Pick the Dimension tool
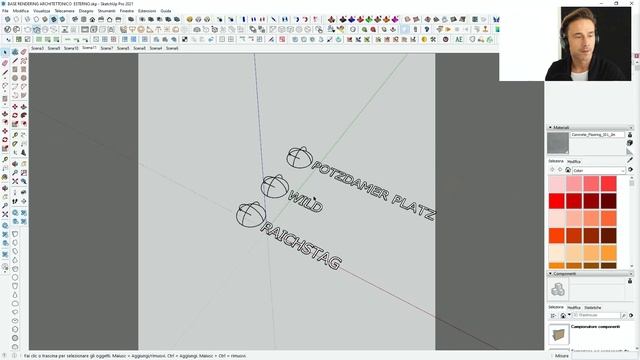Viewport: 640px width, 360px height. pyautogui.click(x=24, y=135)
